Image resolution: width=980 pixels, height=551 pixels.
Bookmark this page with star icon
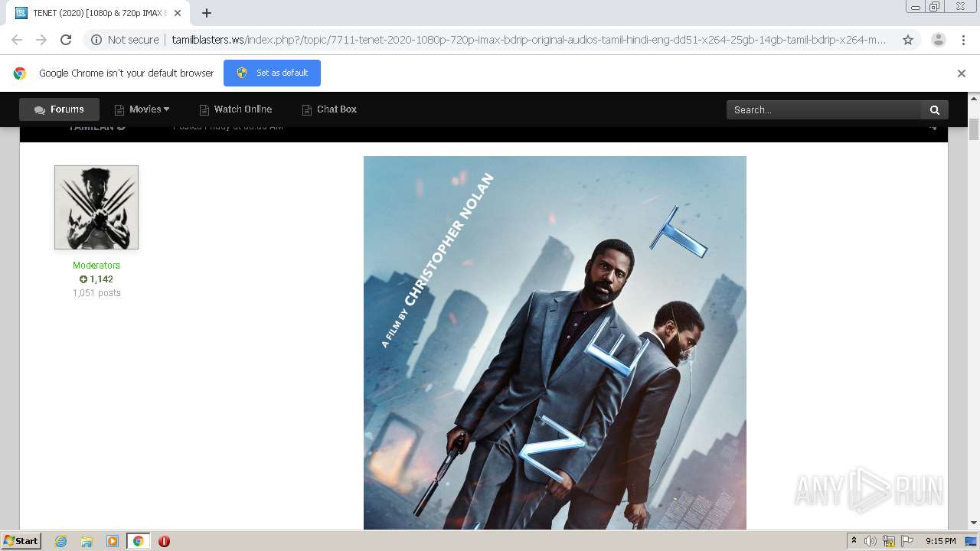[908, 40]
